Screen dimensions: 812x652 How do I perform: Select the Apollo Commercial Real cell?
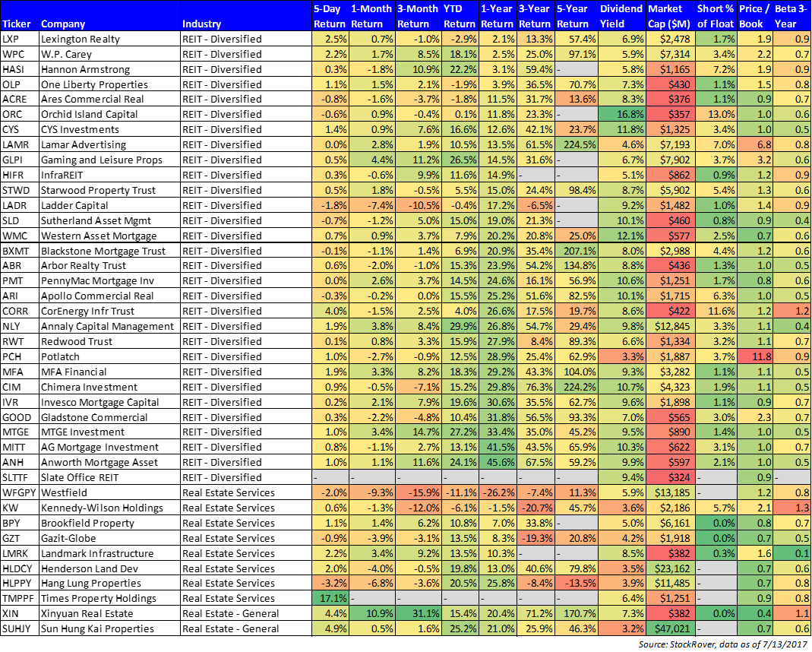[x=109, y=296]
